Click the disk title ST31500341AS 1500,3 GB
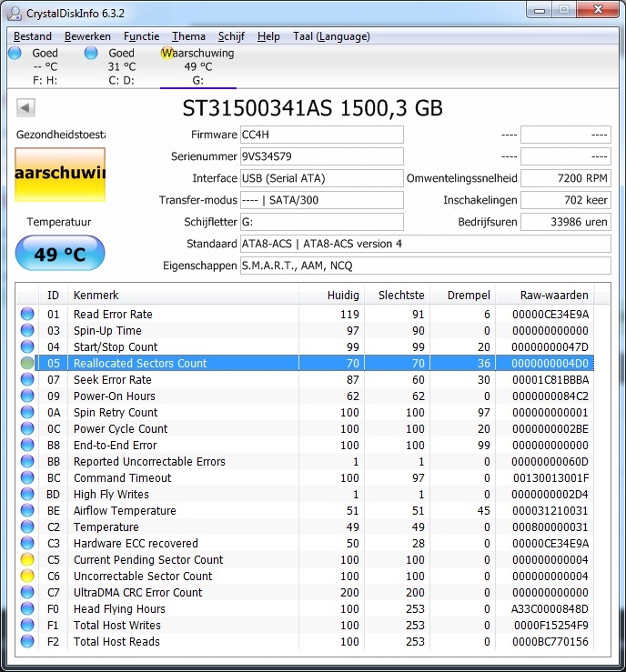Screen dimensions: 626x672 click(x=313, y=108)
